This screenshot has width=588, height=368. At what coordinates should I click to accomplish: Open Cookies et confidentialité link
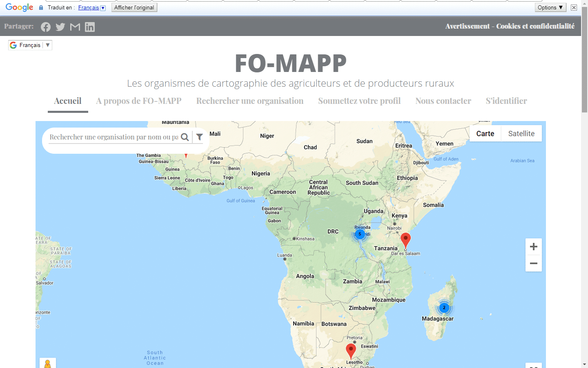pos(535,26)
